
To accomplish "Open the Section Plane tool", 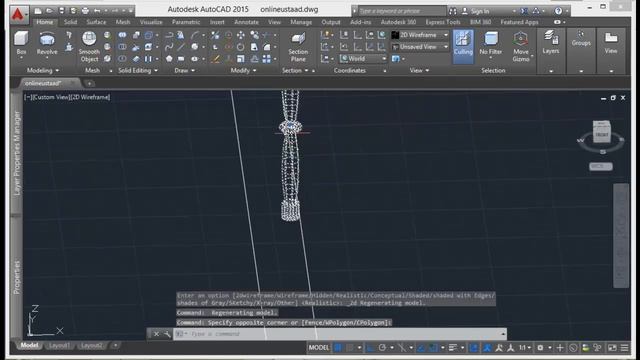I will pos(298,47).
